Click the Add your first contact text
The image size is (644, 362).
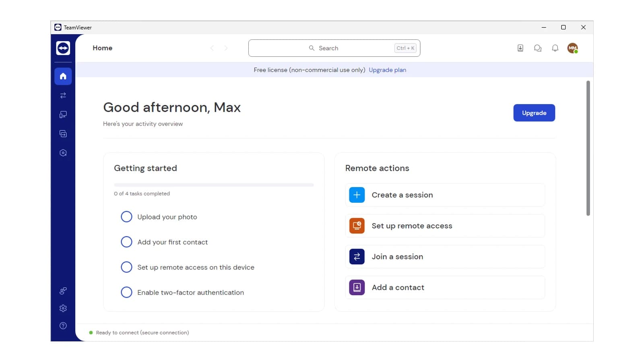(x=172, y=242)
